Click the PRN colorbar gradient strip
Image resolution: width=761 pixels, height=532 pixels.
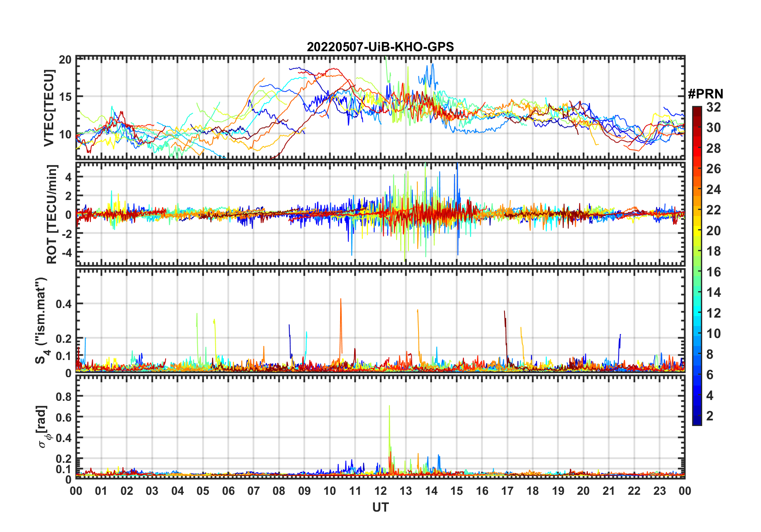coord(697,266)
